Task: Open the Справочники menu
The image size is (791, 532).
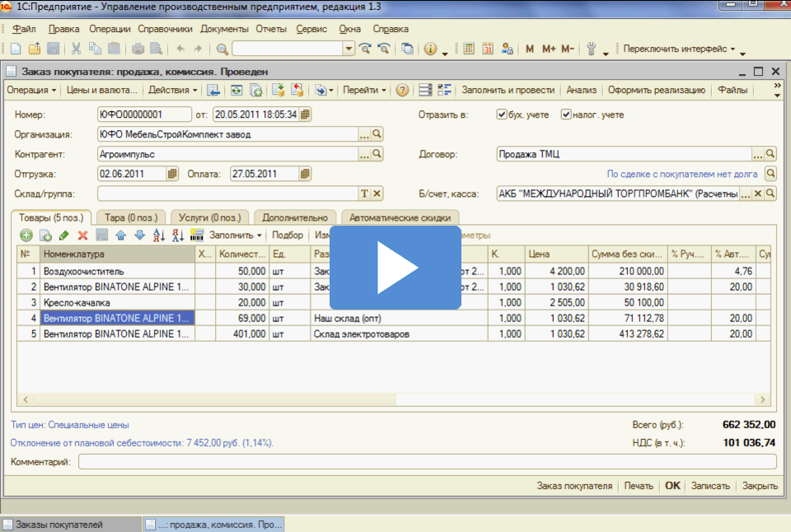Action: (166, 29)
